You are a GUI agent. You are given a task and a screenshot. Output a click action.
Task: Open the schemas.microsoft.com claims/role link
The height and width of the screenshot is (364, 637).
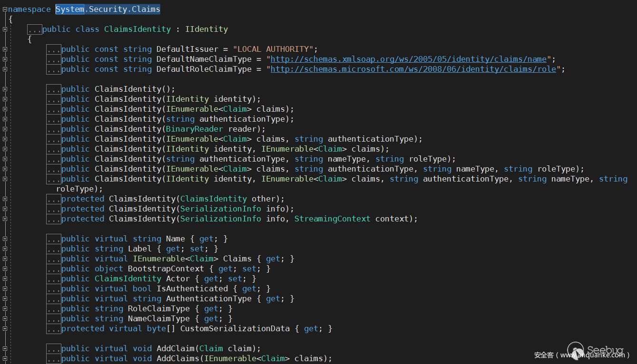coord(413,69)
